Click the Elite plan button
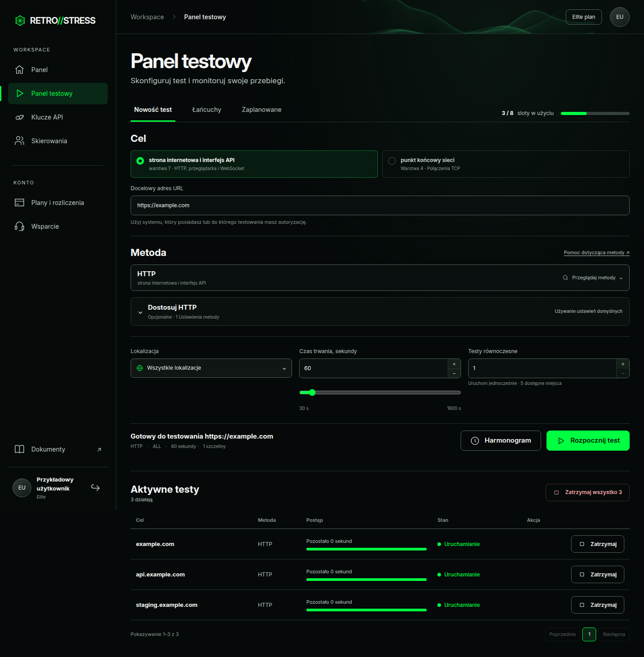Image resolution: width=644 pixels, height=657 pixels. click(584, 17)
